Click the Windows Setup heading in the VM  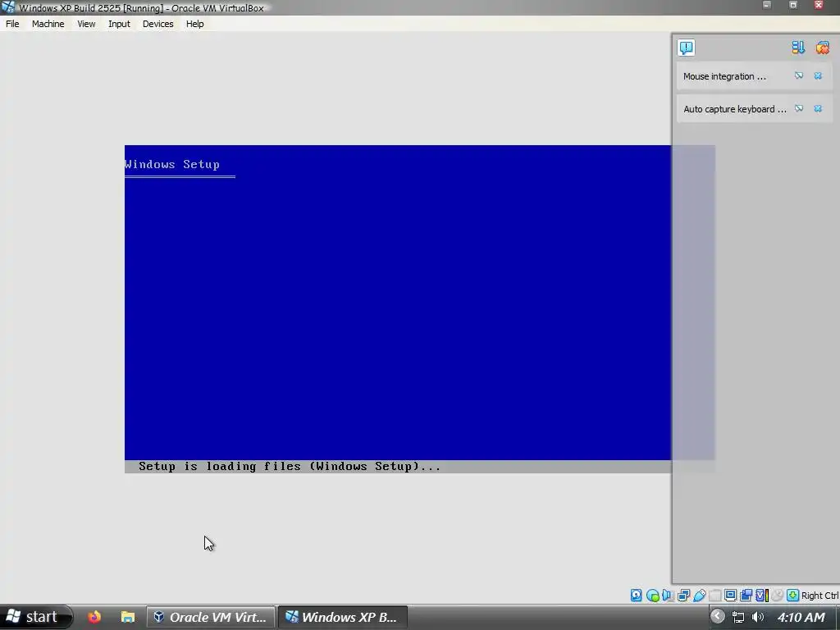[x=172, y=164]
